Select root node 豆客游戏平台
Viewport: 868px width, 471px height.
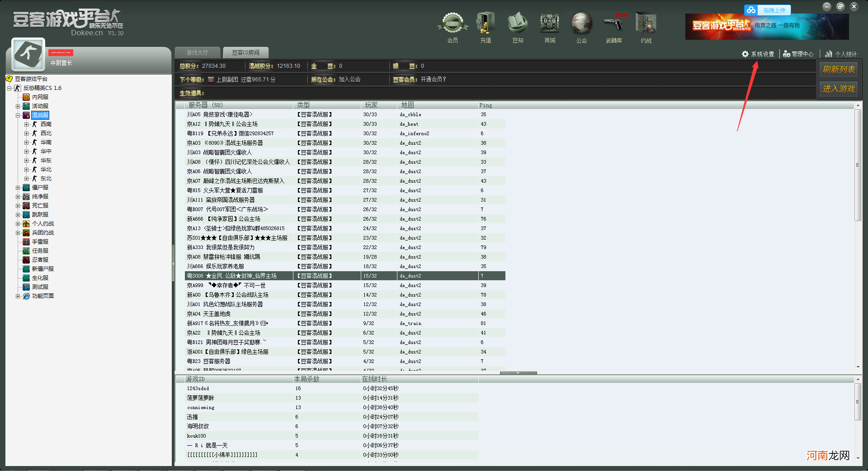[x=31, y=79]
